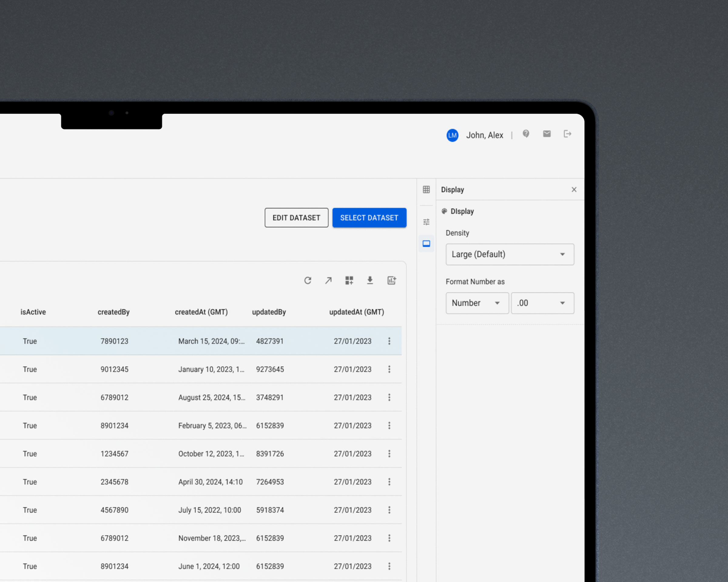Screen dimensions: 728x582
Task: Open row menu for November 18, 2023 row
Action: 389,538
